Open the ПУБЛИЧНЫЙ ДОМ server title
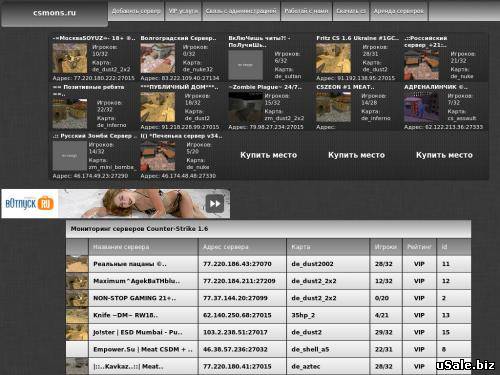 tap(179, 87)
